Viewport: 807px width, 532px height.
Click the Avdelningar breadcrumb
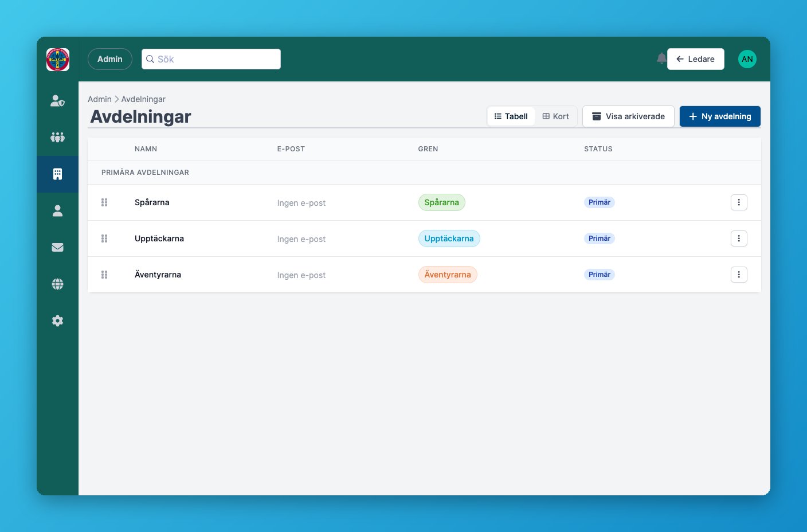[x=143, y=99]
